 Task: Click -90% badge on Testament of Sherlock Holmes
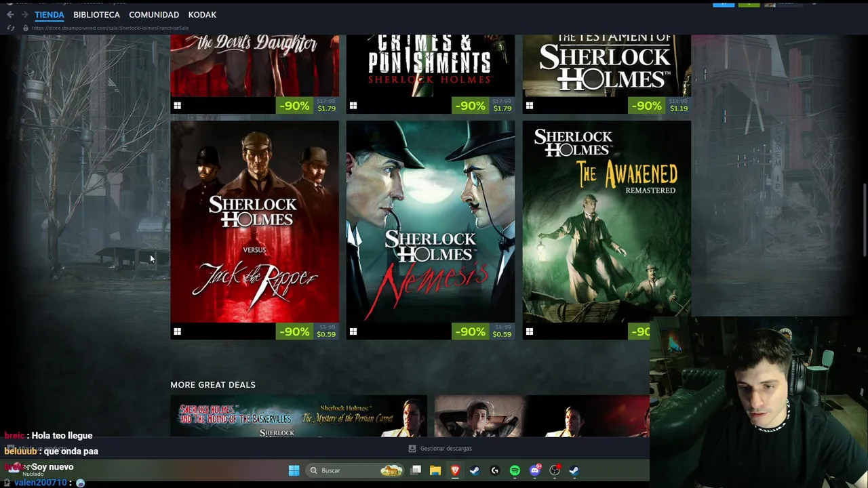[647, 106]
